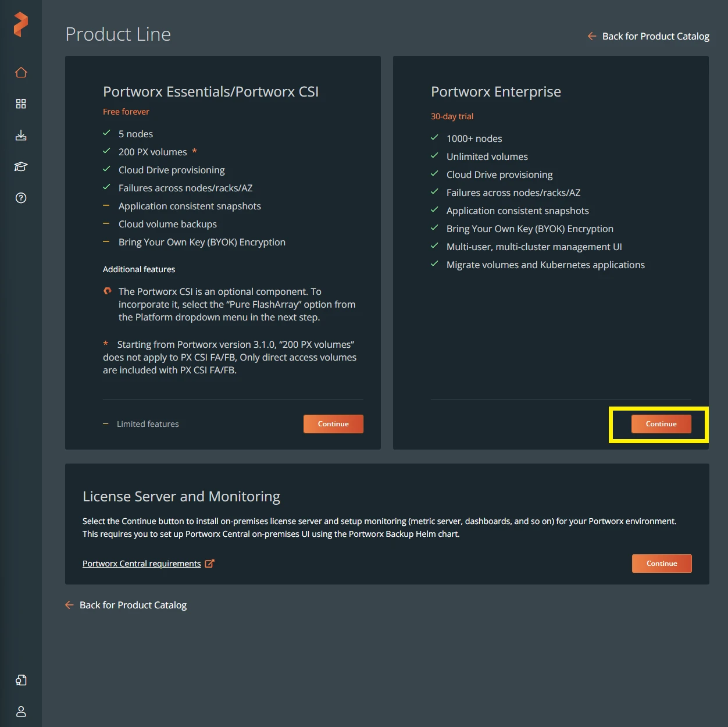Click the dash icon beside 'Cloud volume backups'
The image size is (728, 727).
point(106,224)
